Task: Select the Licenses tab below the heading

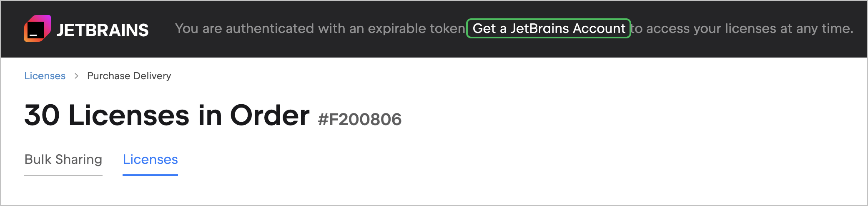Action: tap(150, 159)
